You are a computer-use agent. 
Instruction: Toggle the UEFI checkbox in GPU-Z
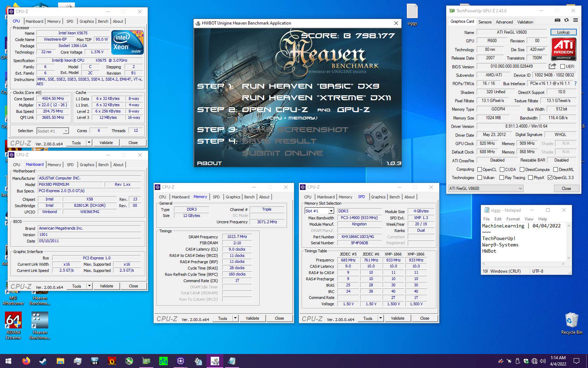pos(563,66)
